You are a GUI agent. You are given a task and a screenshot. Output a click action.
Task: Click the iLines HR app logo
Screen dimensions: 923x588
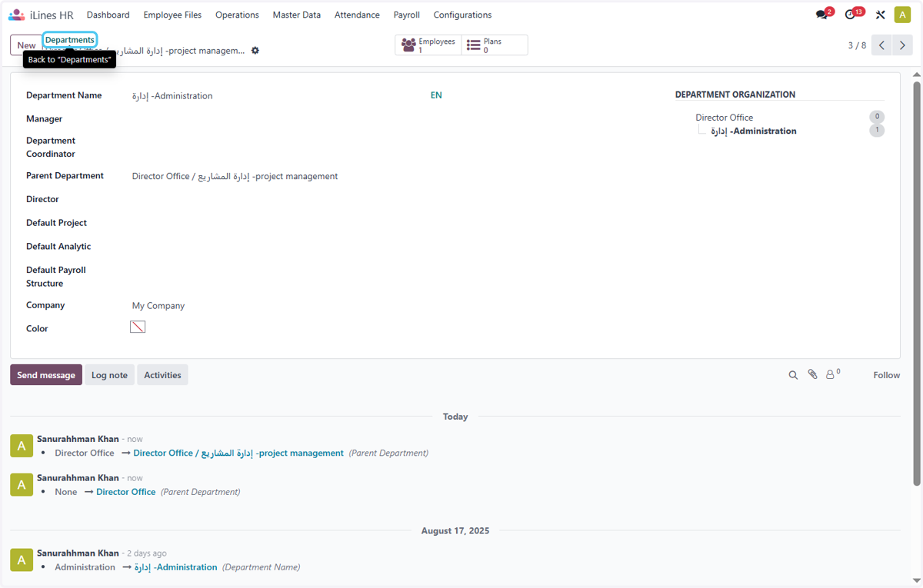(17, 15)
